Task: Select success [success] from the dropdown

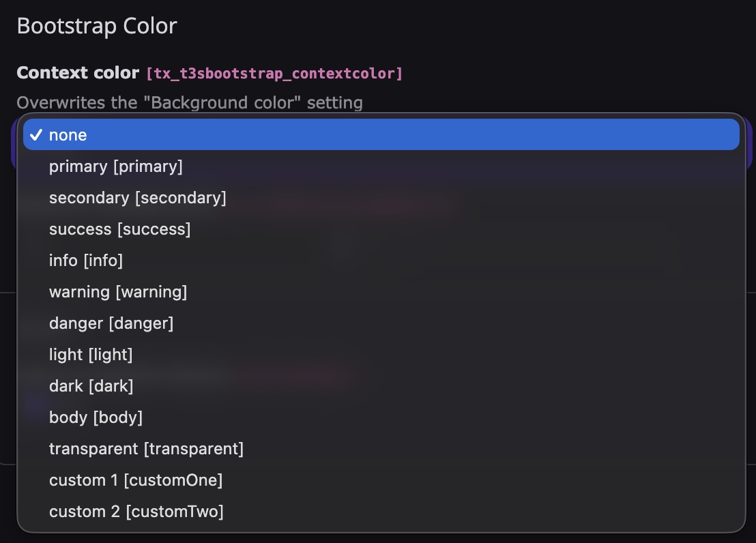Action: pyautogui.click(x=119, y=229)
